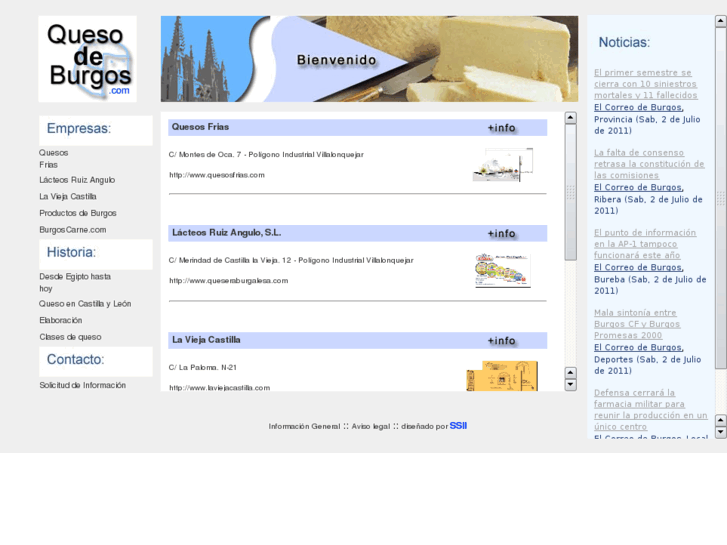
Task: Click the Contacto: section heading
Action: (76, 359)
